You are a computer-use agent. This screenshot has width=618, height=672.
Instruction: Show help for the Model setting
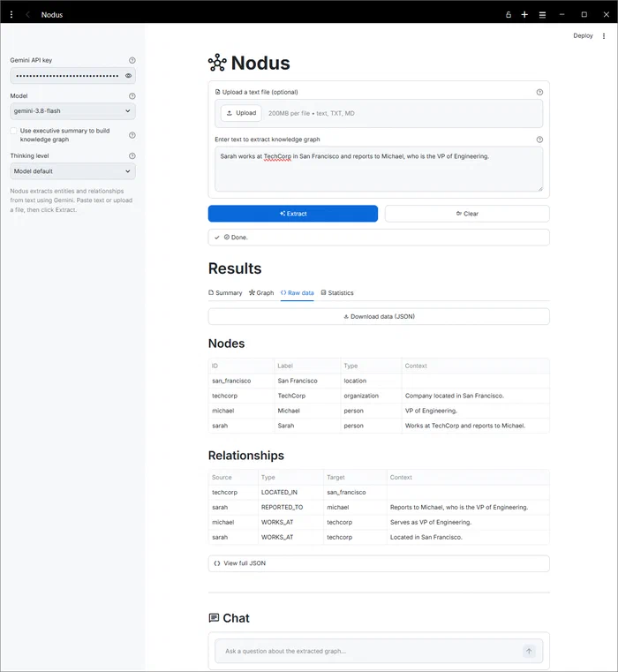click(132, 96)
